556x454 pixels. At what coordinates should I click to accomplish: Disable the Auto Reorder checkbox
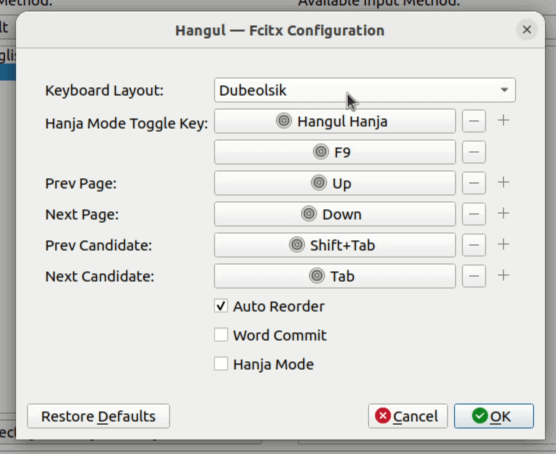click(221, 306)
